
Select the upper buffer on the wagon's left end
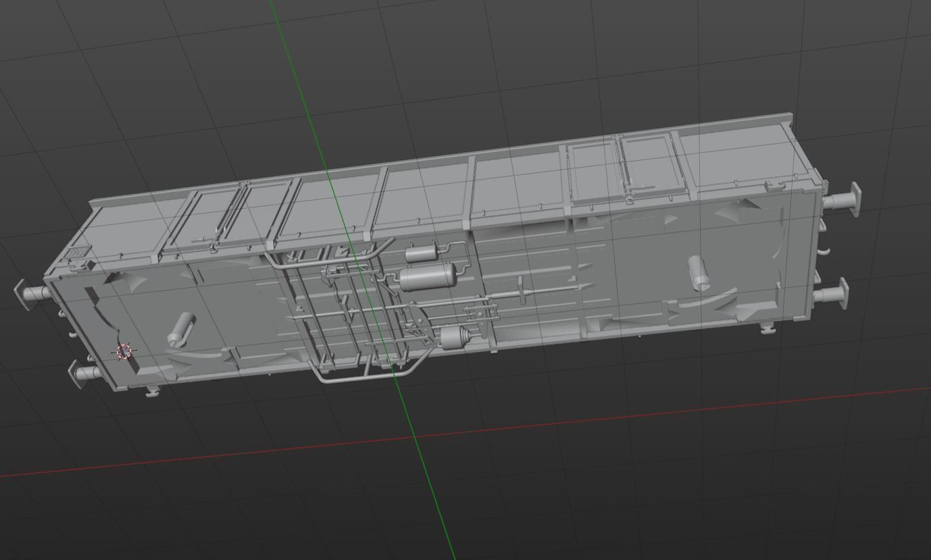click(31, 294)
